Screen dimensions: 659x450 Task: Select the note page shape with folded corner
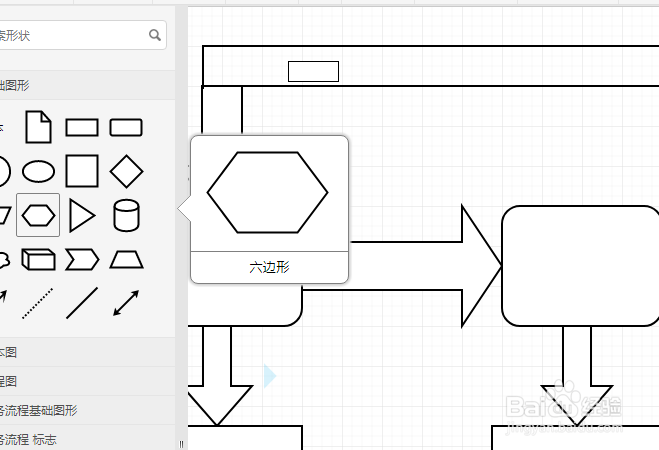pos(38,127)
